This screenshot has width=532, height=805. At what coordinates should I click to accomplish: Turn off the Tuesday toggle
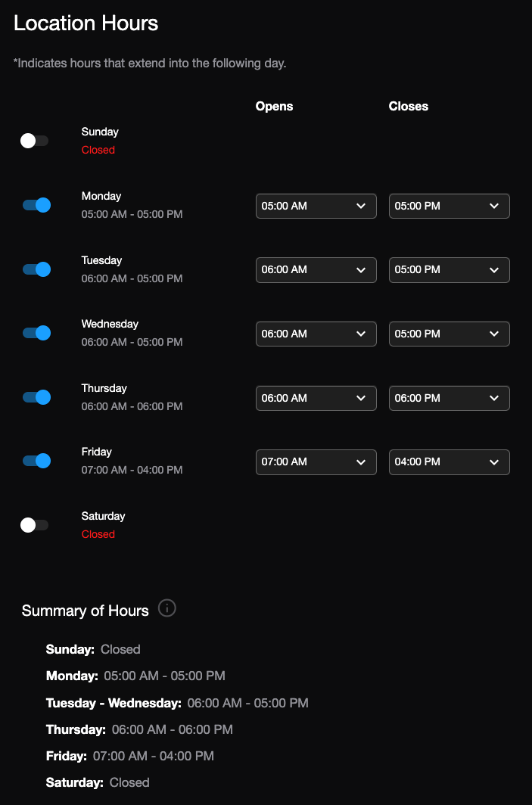click(36, 269)
